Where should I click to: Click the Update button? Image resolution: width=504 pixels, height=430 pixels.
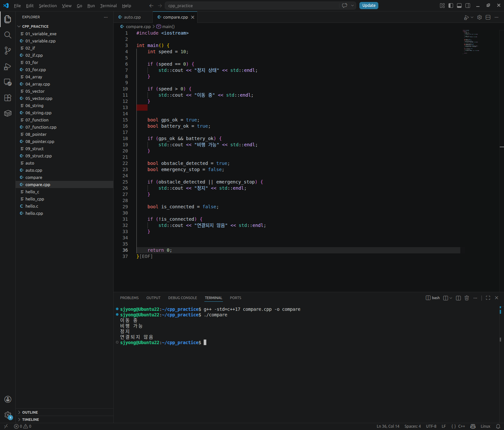click(369, 6)
